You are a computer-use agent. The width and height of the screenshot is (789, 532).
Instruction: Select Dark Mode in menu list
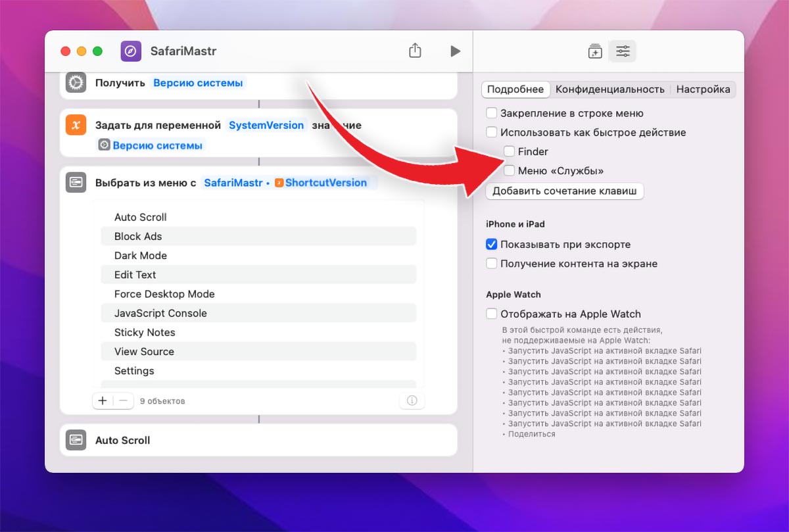tap(141, 256)
